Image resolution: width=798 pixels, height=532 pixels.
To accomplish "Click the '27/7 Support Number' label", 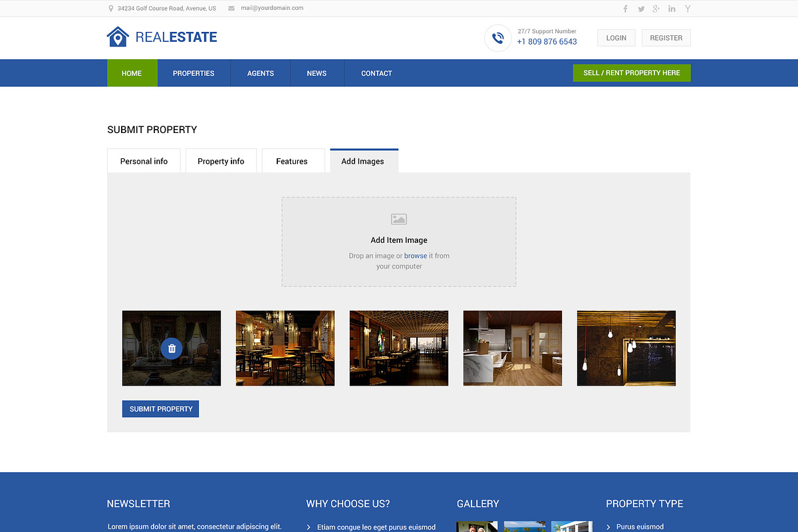I will pos(547,31).
